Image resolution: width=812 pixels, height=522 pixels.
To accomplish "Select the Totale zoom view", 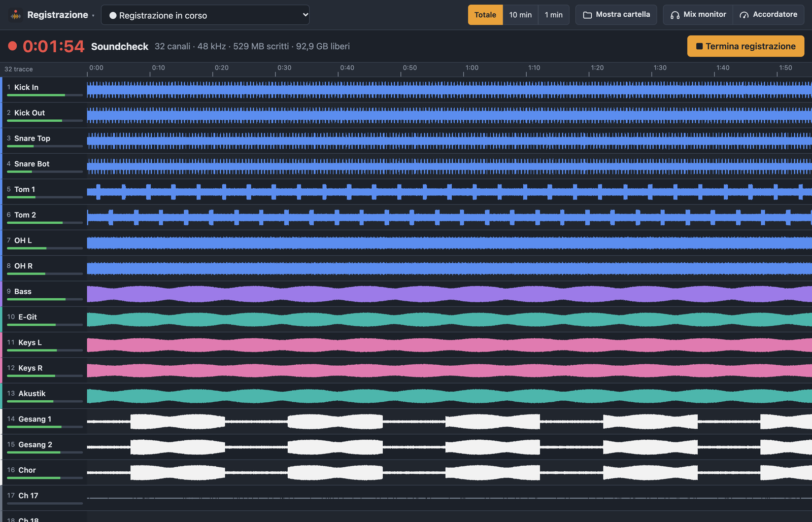I will [485, 15].
